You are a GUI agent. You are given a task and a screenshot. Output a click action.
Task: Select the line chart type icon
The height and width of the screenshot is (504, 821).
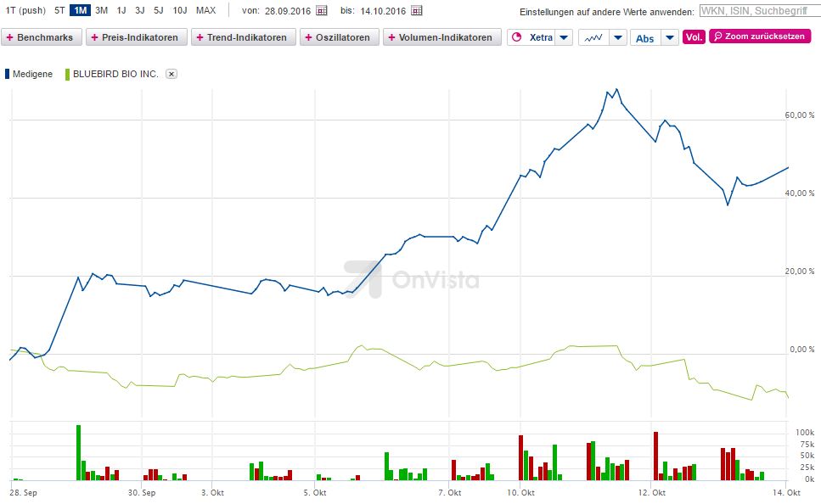[592, 37]
